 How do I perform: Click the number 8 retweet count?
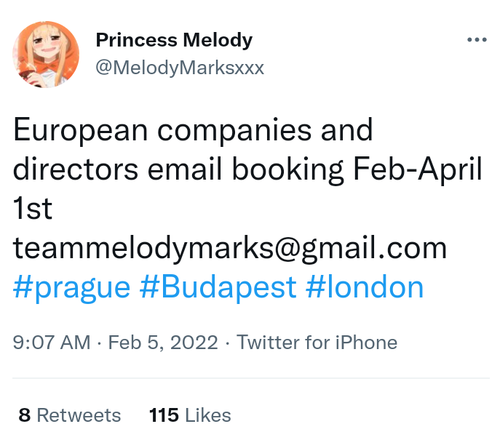point(25,415)
